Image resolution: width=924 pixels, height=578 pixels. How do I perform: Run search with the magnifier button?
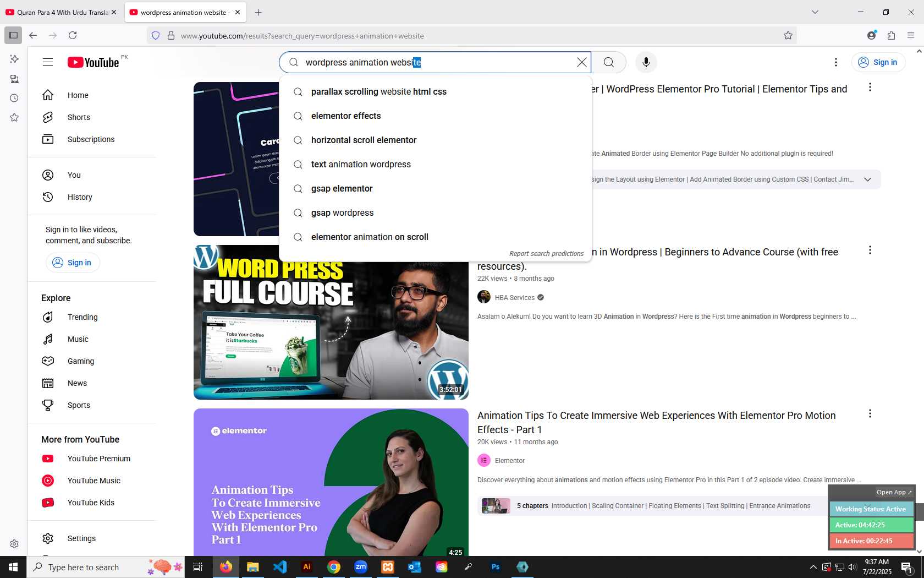(x=609, y=62)
